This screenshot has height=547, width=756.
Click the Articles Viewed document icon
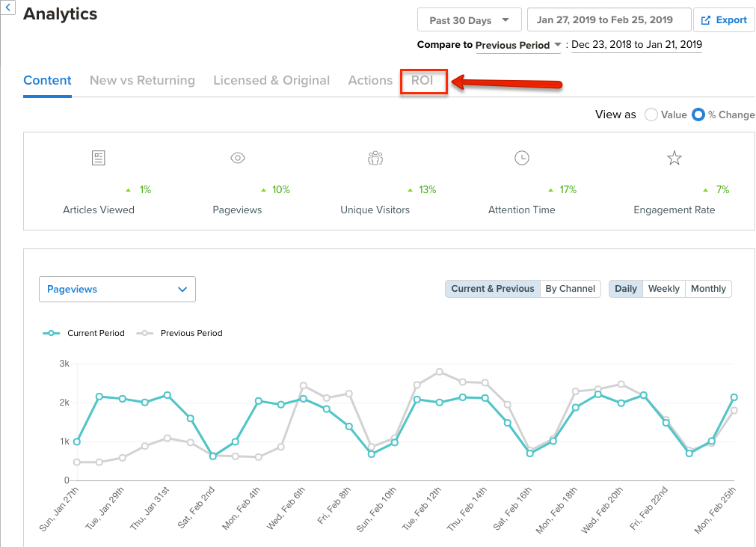(99, 158)
